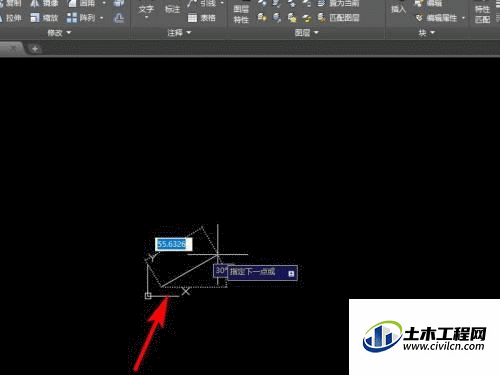Click the Offset icon right of Array

[x=118, y=18]
